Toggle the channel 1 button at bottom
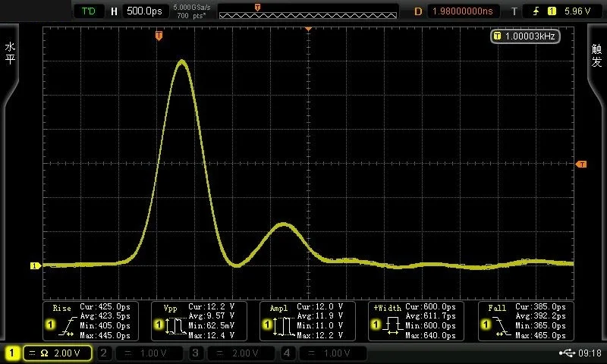607x364 pixels. [x=11, y=353]
